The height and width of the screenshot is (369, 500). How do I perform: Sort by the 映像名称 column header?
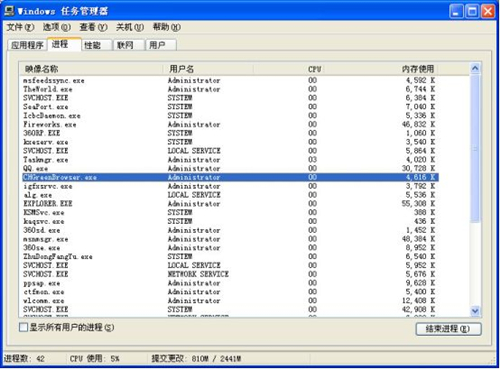(91, 69)
